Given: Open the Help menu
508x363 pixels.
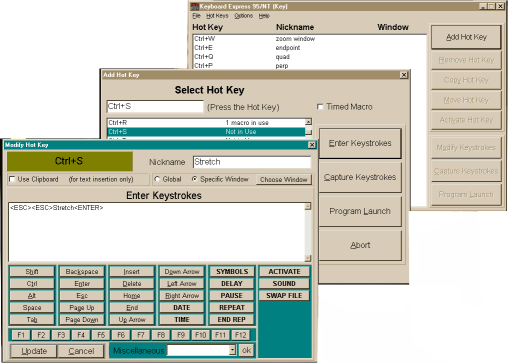Looking at the screenshot, I should 264,16.
